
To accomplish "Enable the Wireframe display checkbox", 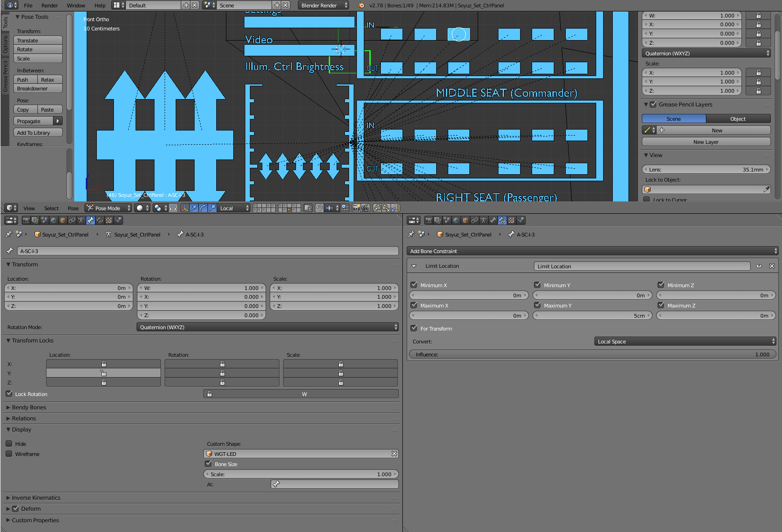I will point(9,454).
